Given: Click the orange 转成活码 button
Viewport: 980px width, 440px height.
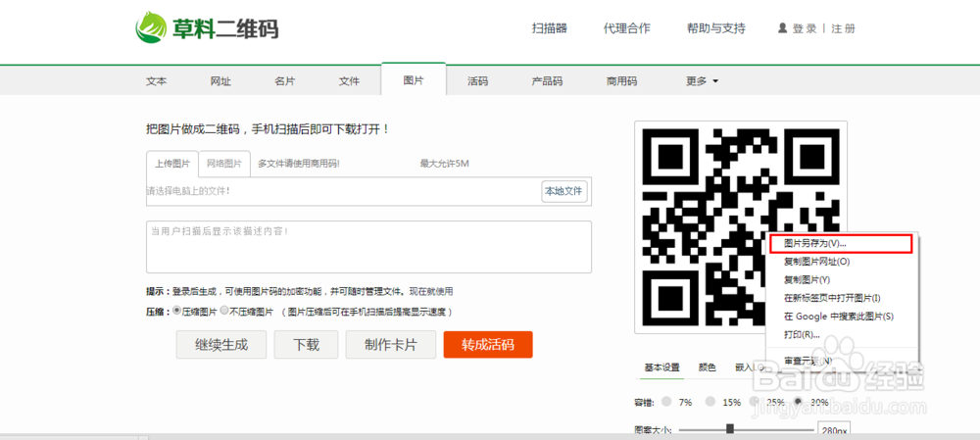Looking at the screenshot, I should pos(488,344).
